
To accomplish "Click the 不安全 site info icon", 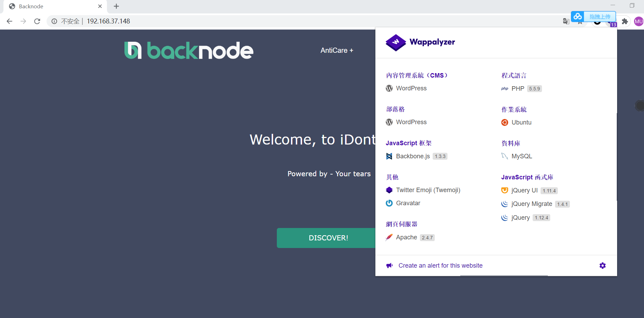I will (54, 21).
